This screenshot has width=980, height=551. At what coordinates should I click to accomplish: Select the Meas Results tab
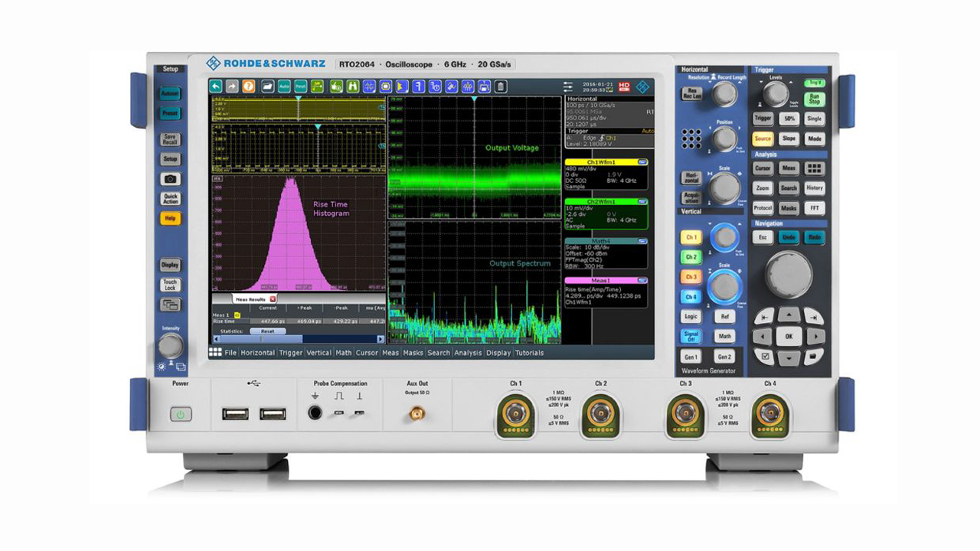point(255,299)
